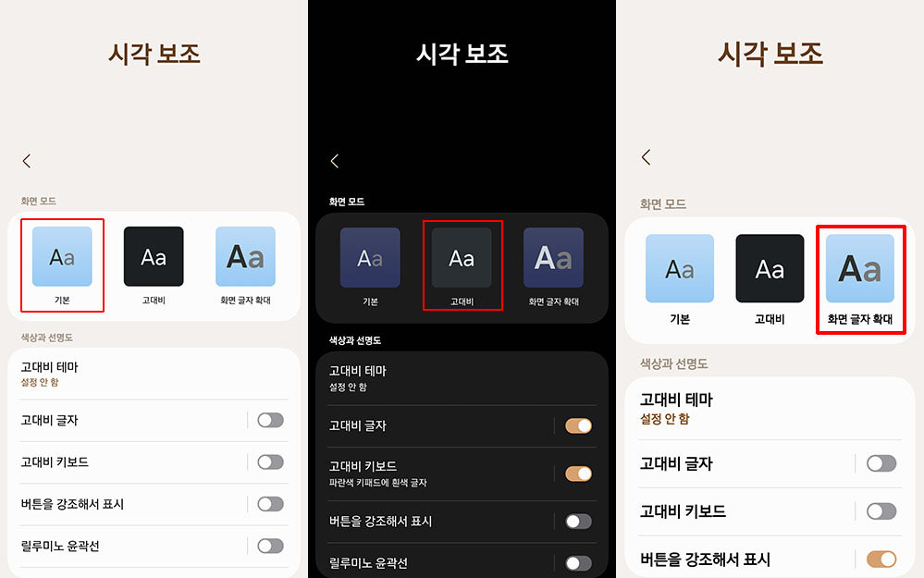Image resolution: width=924 pixels, height=578 pixels.
Task: Disable 고대비 키보드 toggle in dark screen
Action: 578,473
